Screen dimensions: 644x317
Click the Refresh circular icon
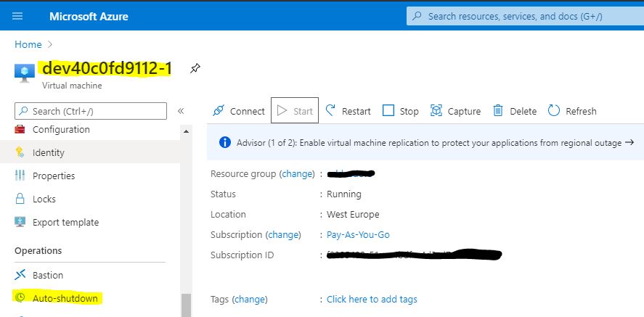[554, 111]
